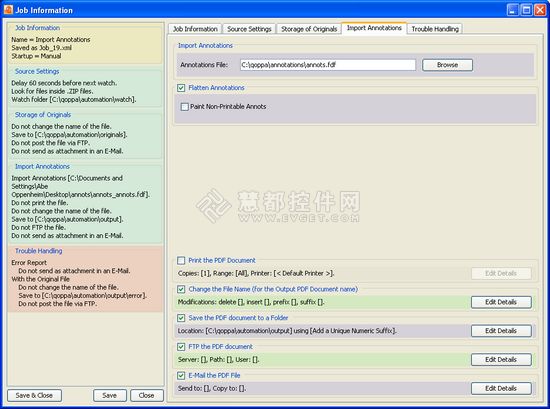Edit Details for E-Mail recipients
This screenshot has width=550, height=409.
[x=501, y=388]
